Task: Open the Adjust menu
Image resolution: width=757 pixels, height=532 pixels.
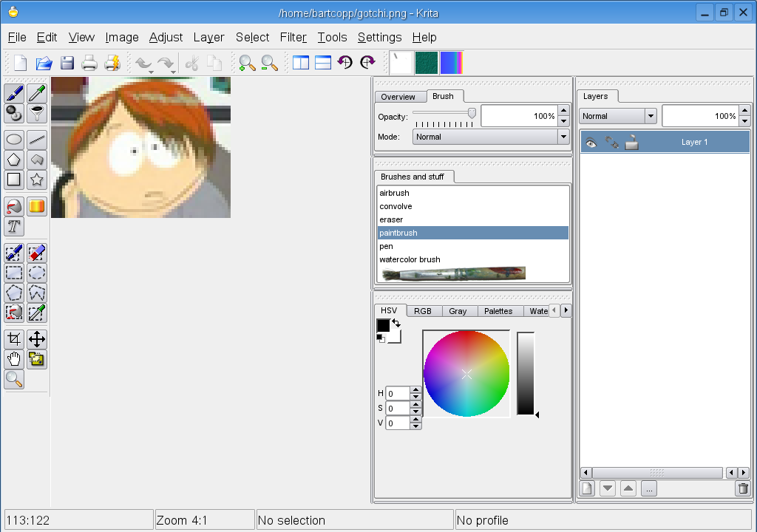Action: click(x=166, y=37)
